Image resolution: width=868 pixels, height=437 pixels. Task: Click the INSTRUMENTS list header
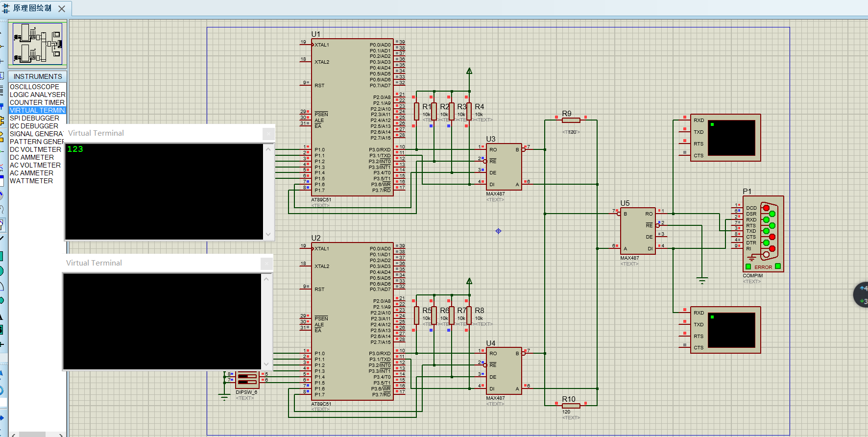[38, 76]
